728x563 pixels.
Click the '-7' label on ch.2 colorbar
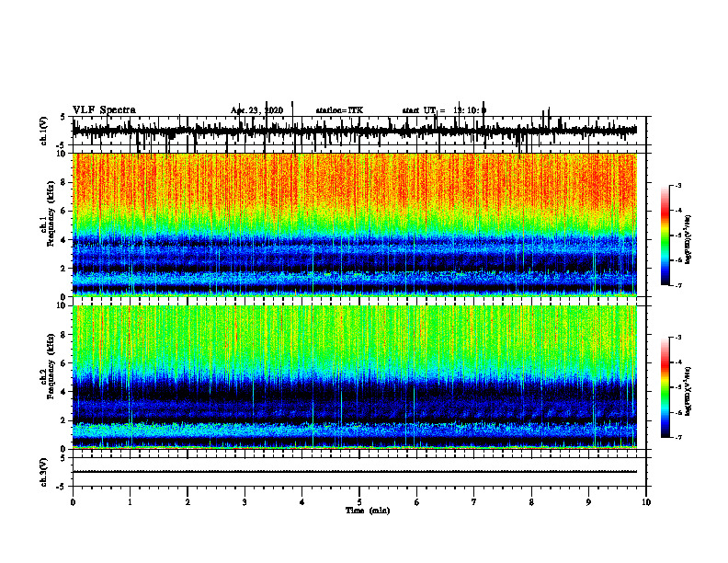click(678, 437)
